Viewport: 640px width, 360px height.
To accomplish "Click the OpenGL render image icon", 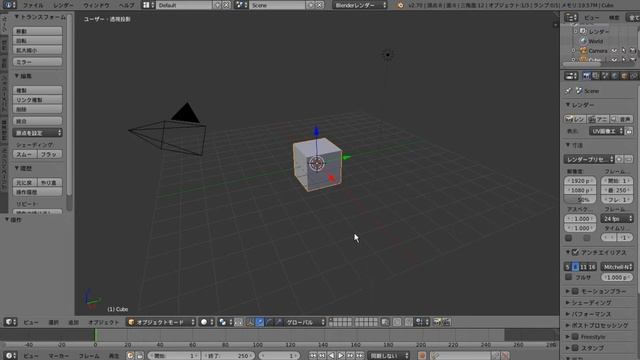I will [x=437, y=322].
